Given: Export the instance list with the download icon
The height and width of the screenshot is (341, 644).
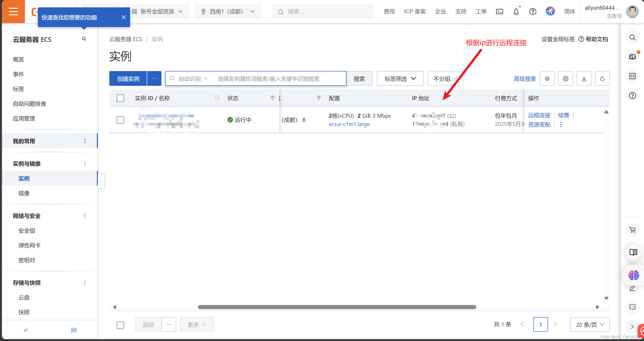Looking at the screenshot, I should (x=584, y=78).
